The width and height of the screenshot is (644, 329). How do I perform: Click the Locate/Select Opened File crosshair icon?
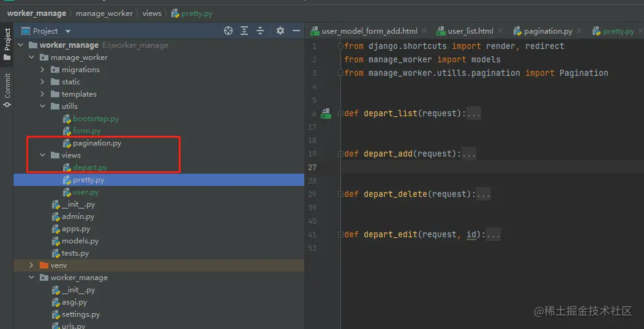(x=228, y=31)
